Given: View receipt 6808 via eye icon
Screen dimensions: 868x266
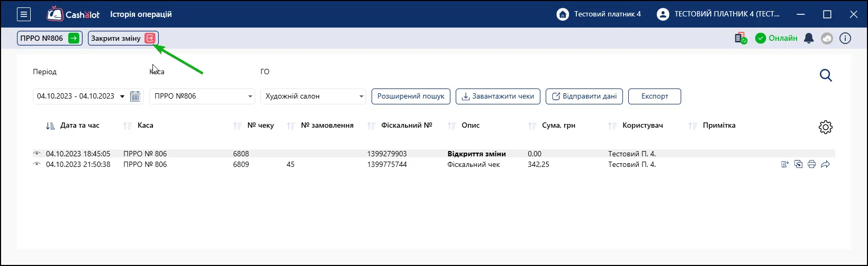Looking at the screenshot, I should [37, 154].
